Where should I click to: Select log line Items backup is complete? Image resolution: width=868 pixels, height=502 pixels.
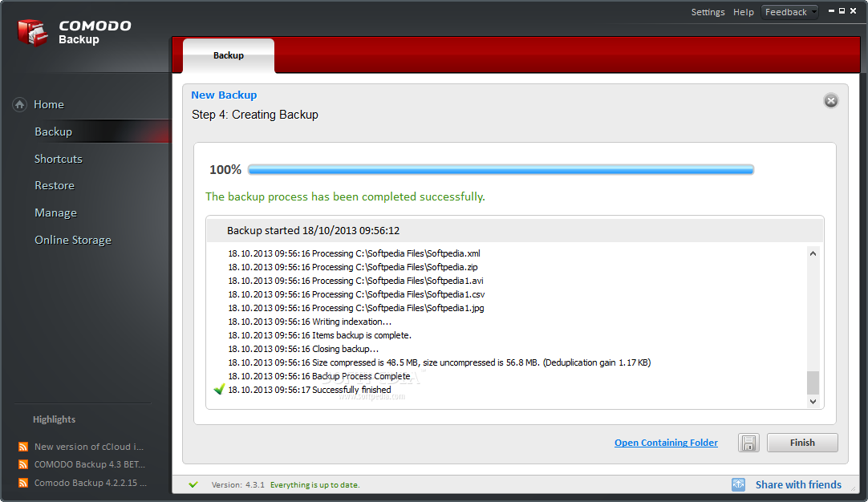(319, 335)
